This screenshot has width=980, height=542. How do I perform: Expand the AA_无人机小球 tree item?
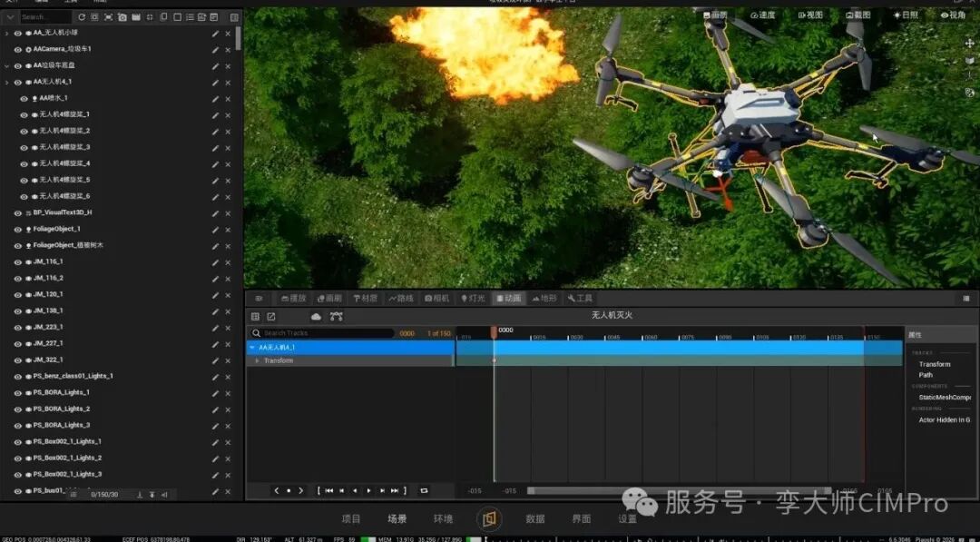pos(7,33)
